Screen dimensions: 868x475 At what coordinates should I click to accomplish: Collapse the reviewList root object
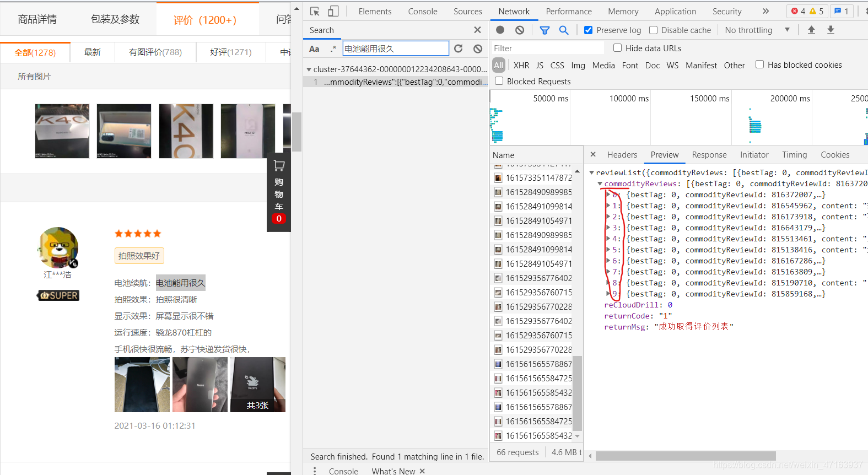pyautogui.click(x=592, y=172)
